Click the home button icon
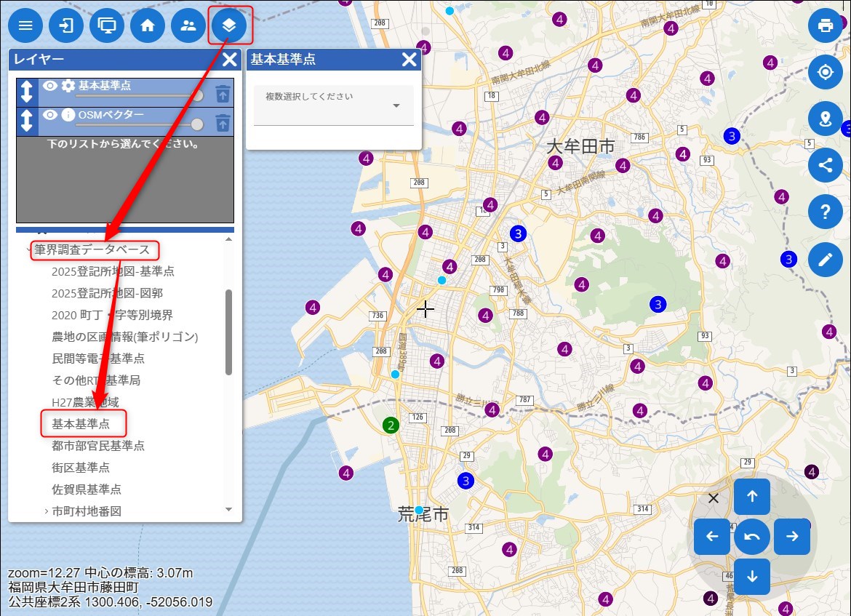This screenshot has width=851, height=616. coord(148,26)
